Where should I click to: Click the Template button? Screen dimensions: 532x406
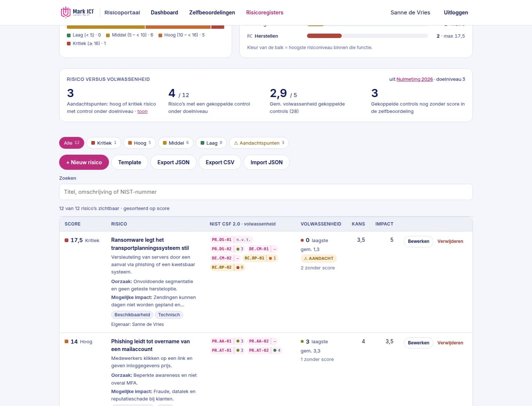click(130, 162)
